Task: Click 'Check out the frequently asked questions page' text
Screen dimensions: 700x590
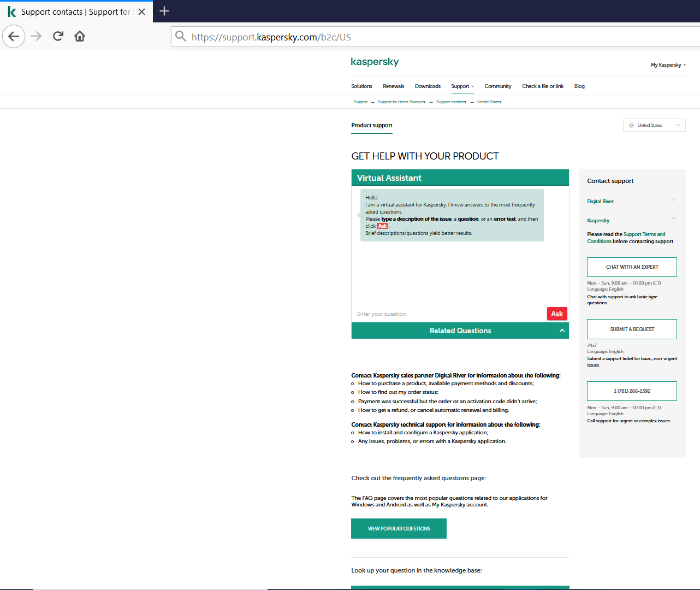Action: pyautogui.click(x=418, y=478)
